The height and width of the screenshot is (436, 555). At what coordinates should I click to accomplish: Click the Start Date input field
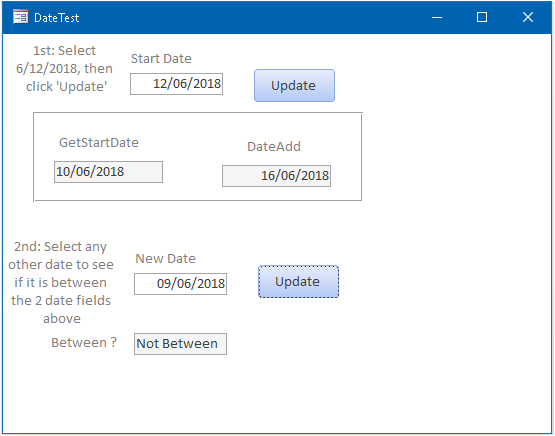tap(176, 84)
